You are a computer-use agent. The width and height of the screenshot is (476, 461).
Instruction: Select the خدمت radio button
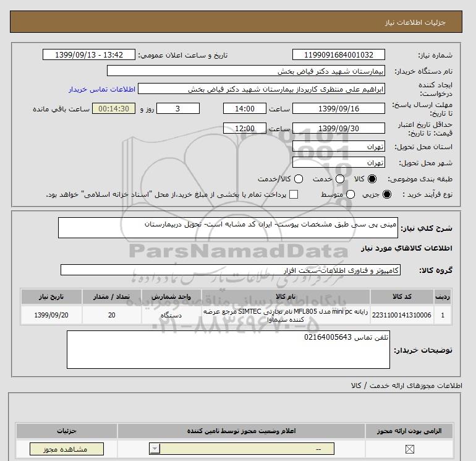(x=340, y=179)
